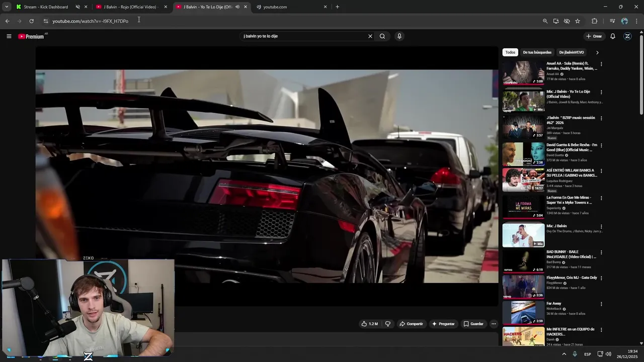Open the tab search dropdown
The width and height of the screenshot is (644, 362).
[7, 7]
